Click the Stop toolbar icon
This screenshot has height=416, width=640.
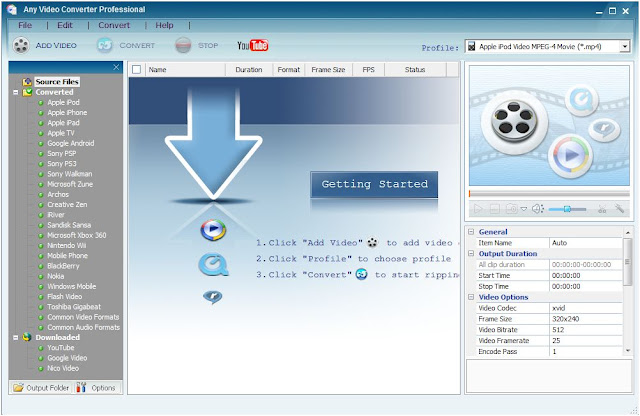[183, 45]
